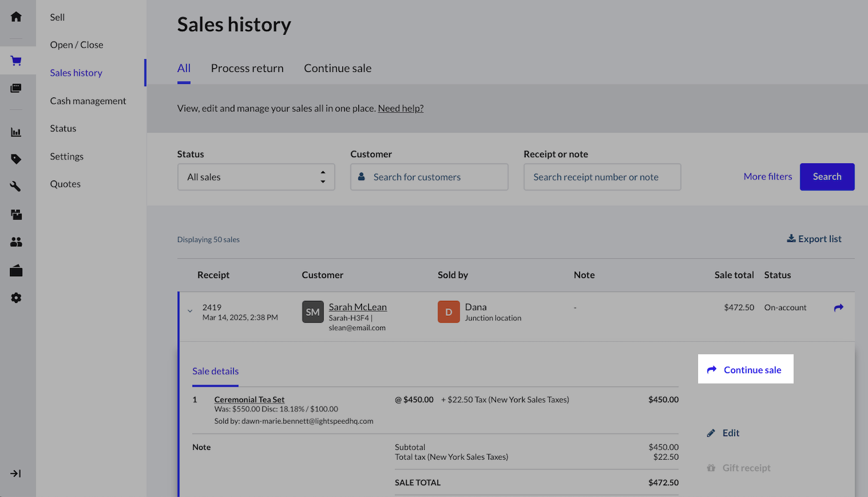Select the Catalog price tag icon
The image size is (868, 497).
coord(16,159)
